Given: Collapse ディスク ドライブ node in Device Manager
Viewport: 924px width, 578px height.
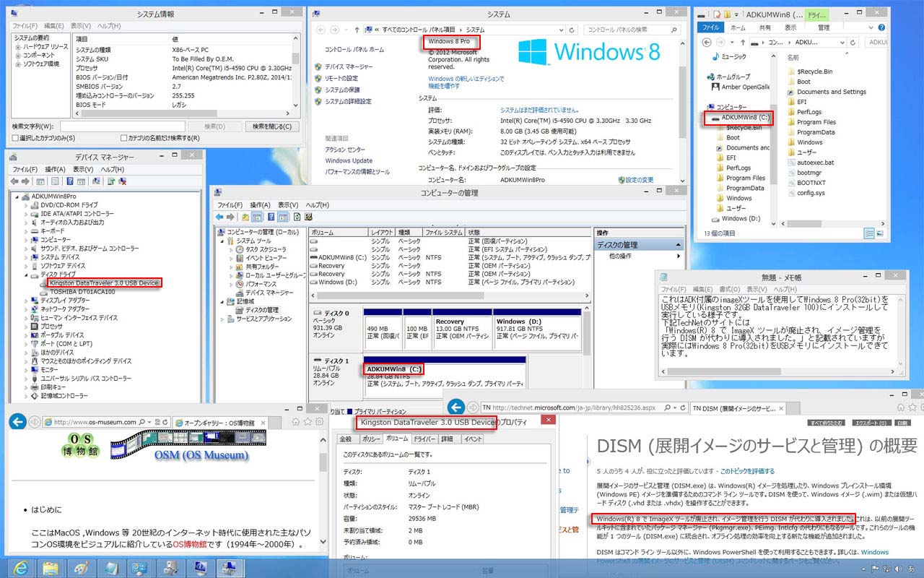Looking at the screenshot, I should point(27,275).
